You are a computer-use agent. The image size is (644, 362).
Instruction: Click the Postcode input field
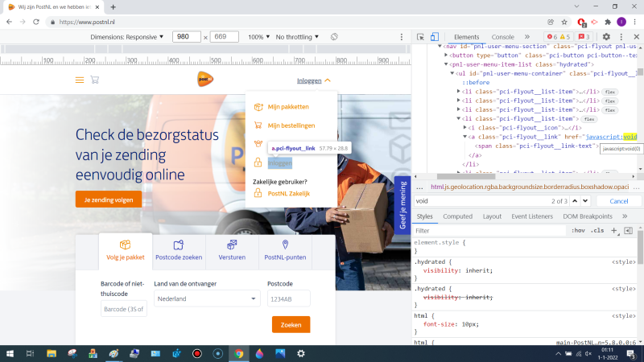point(288,298)
